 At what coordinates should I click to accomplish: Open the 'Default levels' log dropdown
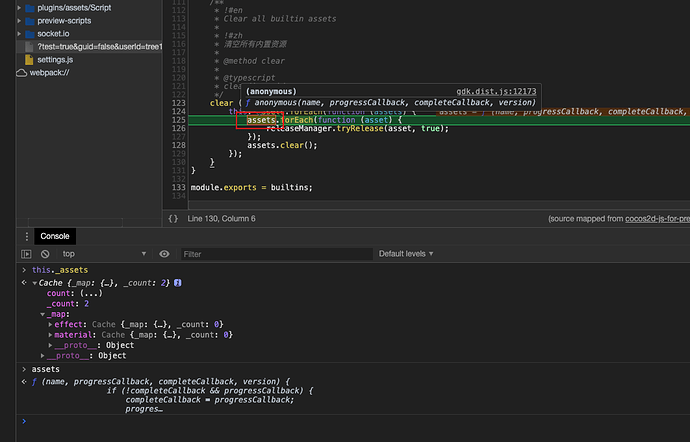tap(406, 254)
